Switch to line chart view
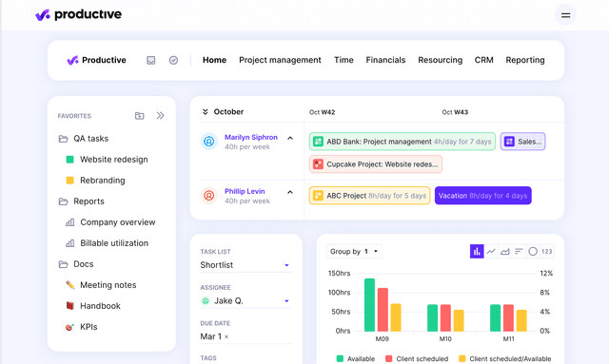609x364 pixels. (x=491, y=252)
